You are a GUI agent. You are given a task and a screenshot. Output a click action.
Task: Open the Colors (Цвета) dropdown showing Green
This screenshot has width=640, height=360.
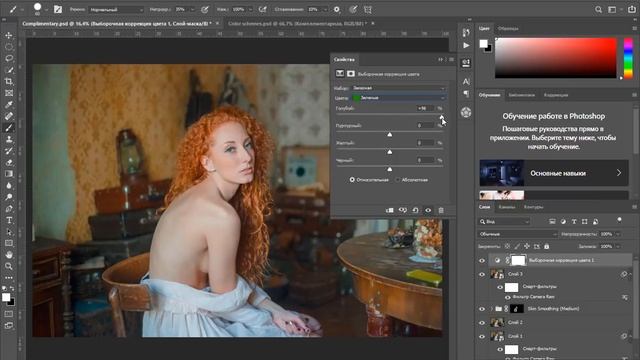pos(398,98)
